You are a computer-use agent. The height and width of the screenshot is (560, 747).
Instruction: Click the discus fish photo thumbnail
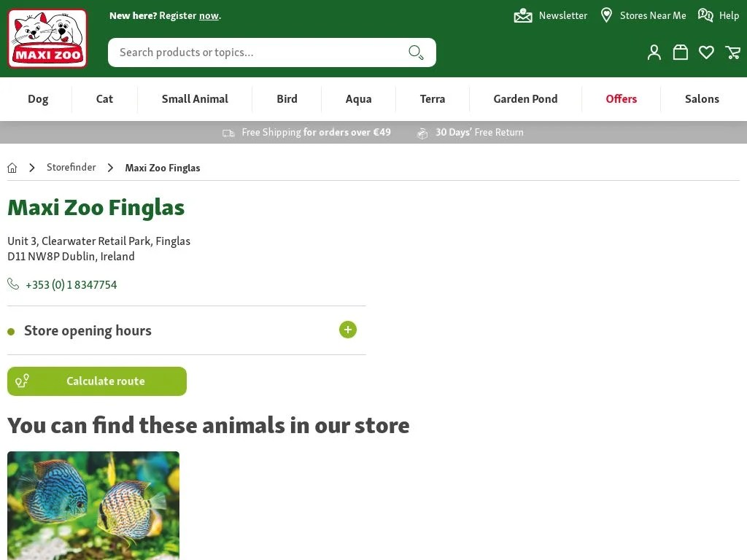(93, 505)
